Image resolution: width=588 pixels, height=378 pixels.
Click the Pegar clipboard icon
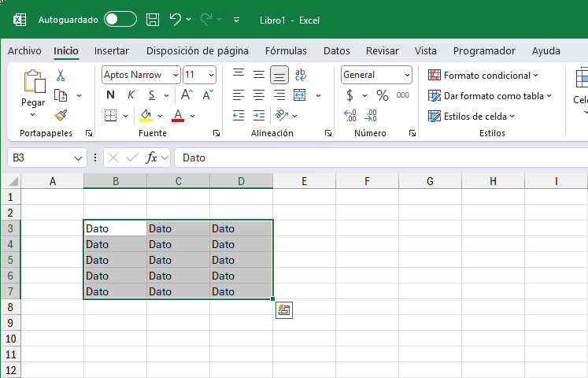point(34,81)
